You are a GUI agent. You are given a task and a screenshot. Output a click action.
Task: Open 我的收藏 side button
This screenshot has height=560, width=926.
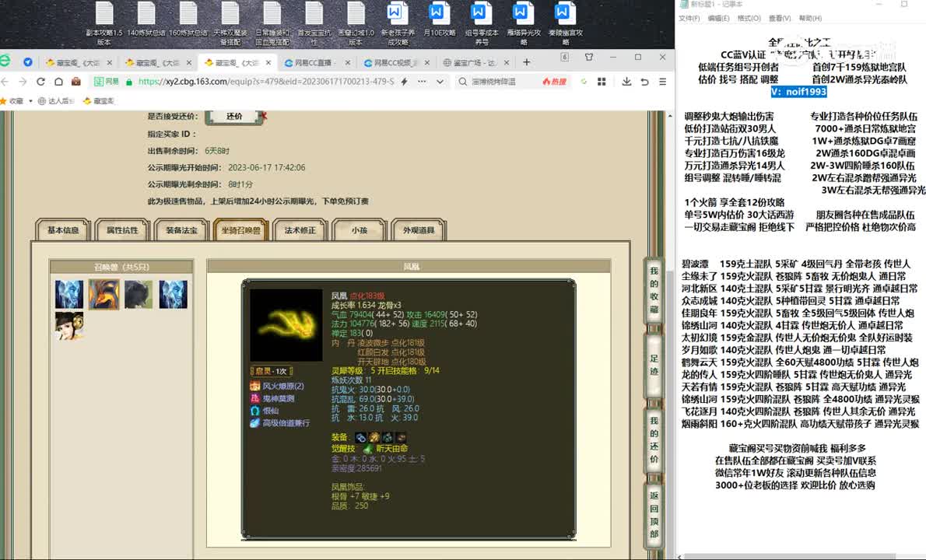(654, 290)
